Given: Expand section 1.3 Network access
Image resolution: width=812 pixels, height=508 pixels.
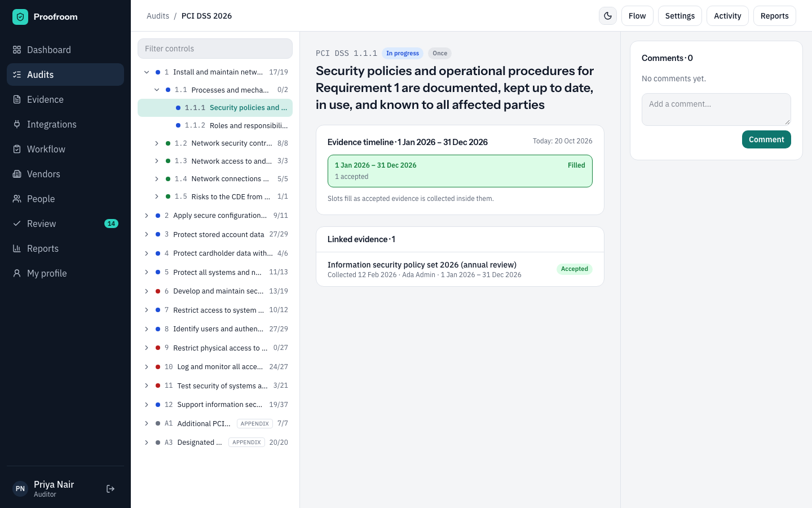Looking at the screenshot, I should click(157, 161).
